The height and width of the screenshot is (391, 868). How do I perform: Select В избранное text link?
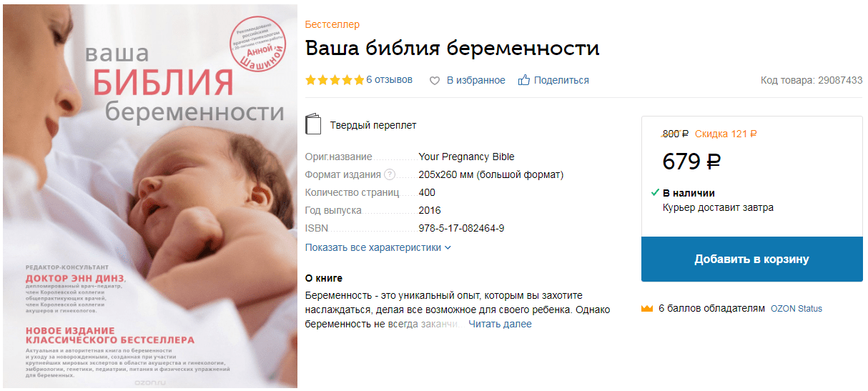(x=476, y=80)
